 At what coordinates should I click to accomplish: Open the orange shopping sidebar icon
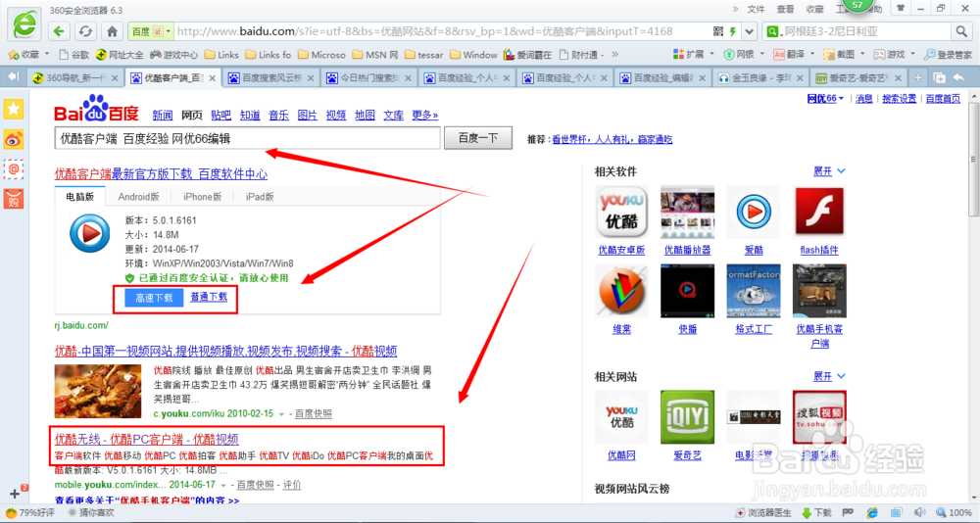click(14, 199)
